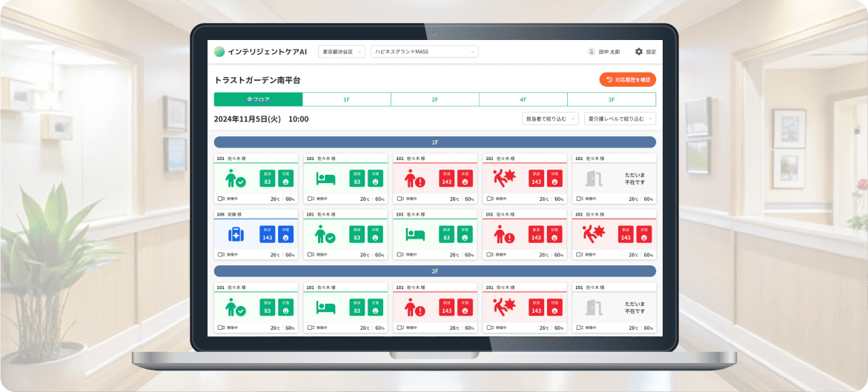
Task: Click the user avatar icon beside 田中 太郎
Action: click(x=591, y=52)
